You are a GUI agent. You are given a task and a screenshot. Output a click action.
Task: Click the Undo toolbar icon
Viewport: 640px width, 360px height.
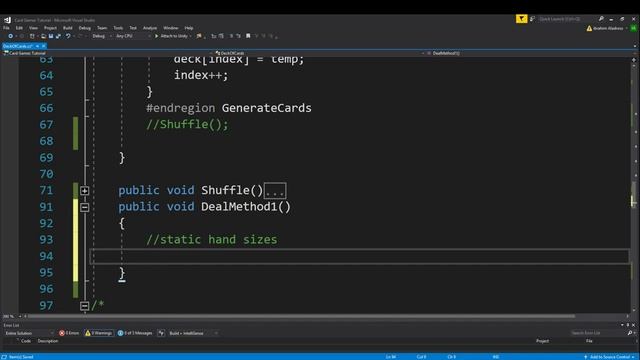68,36
